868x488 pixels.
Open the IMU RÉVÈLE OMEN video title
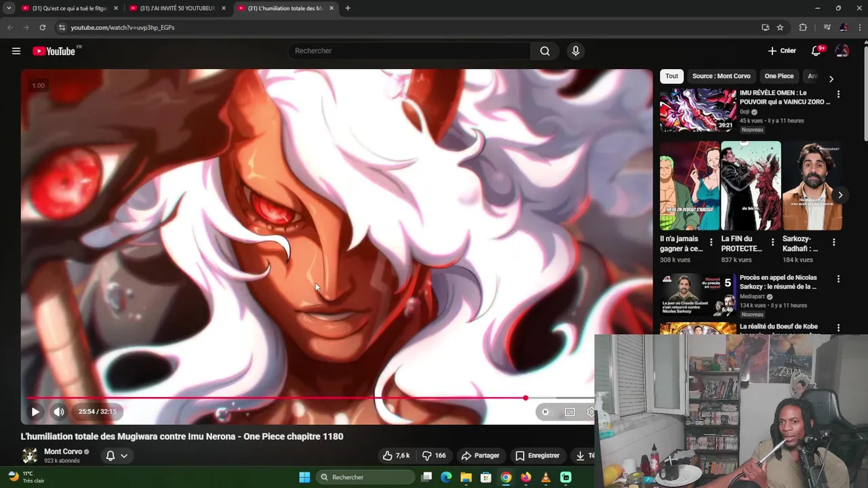[785, 97]
